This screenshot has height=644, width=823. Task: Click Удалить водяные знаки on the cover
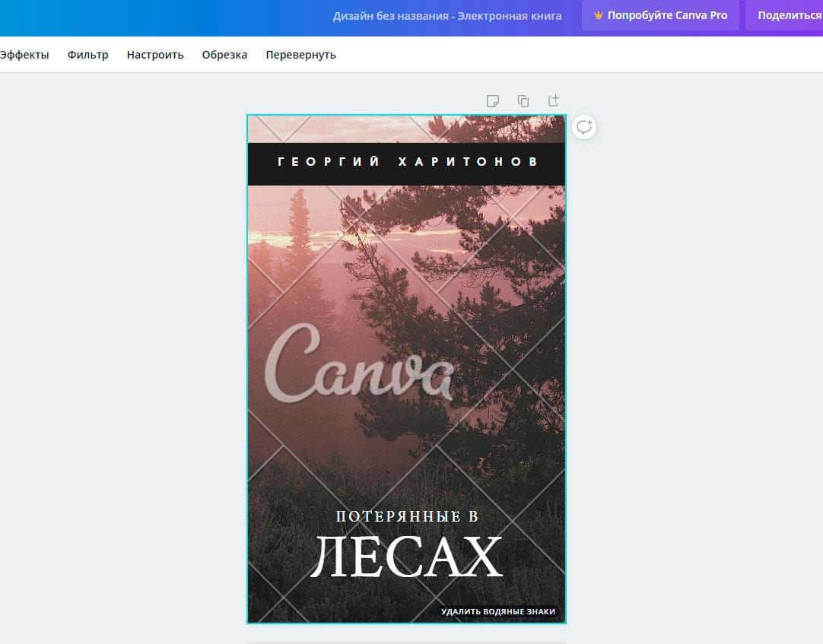(x=498, y=611)
